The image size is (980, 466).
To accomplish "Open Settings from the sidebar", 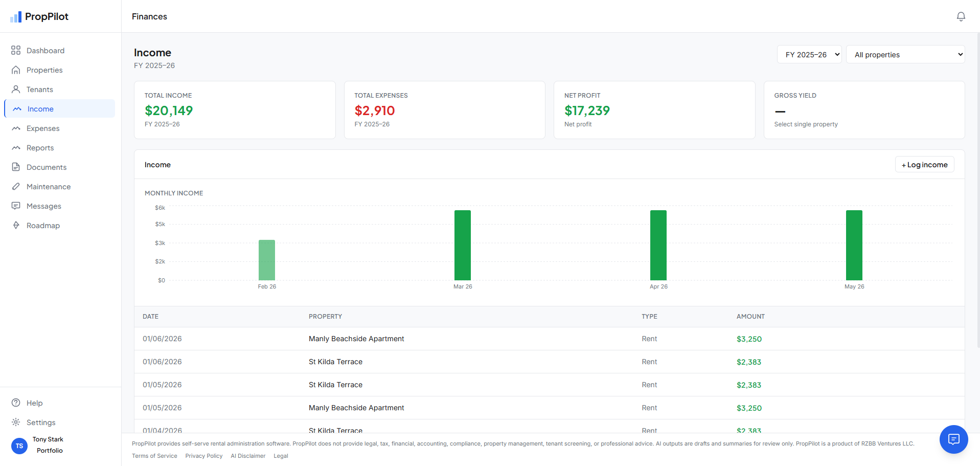I will [60, 423].
